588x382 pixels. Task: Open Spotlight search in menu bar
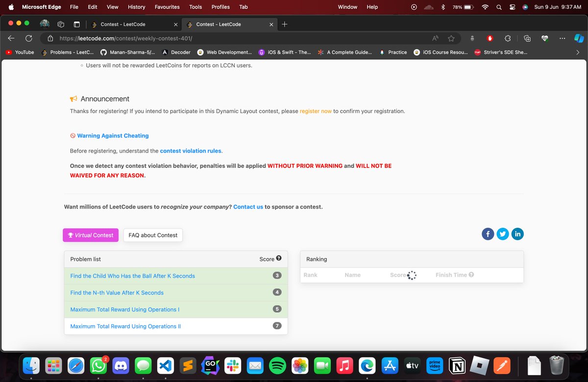(499, 7)
